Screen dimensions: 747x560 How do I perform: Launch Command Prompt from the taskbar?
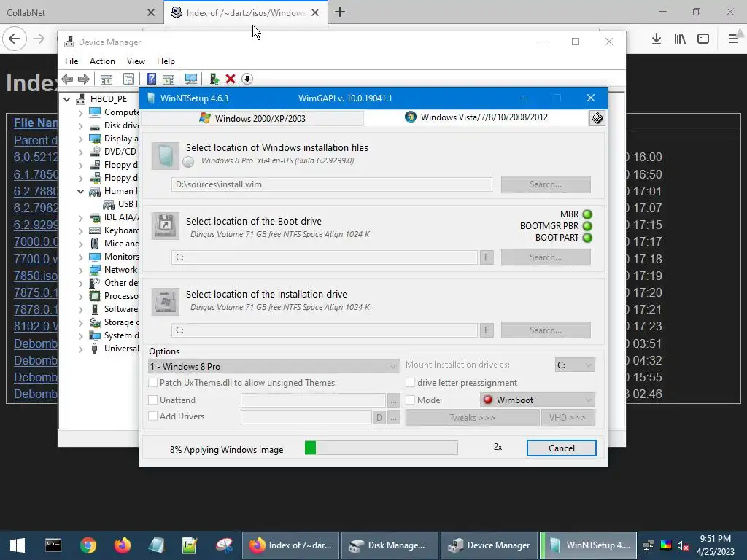(x=53, y=545)
